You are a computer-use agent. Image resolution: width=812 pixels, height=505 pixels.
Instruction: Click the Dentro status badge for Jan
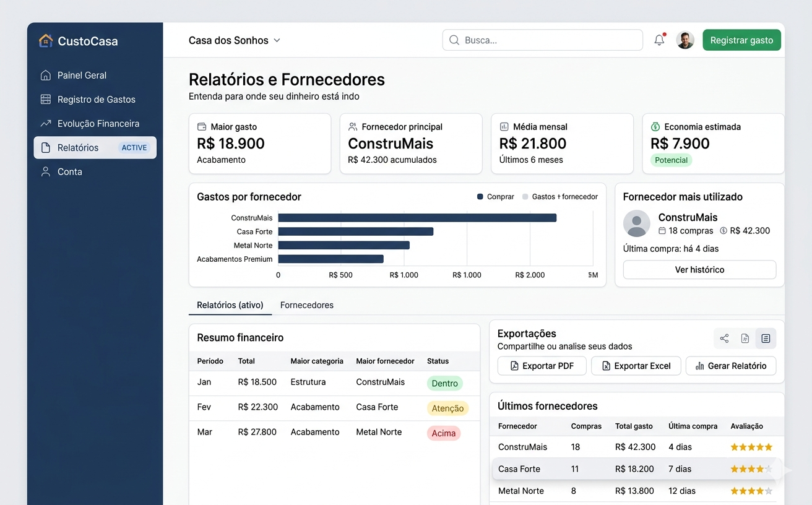445,383
